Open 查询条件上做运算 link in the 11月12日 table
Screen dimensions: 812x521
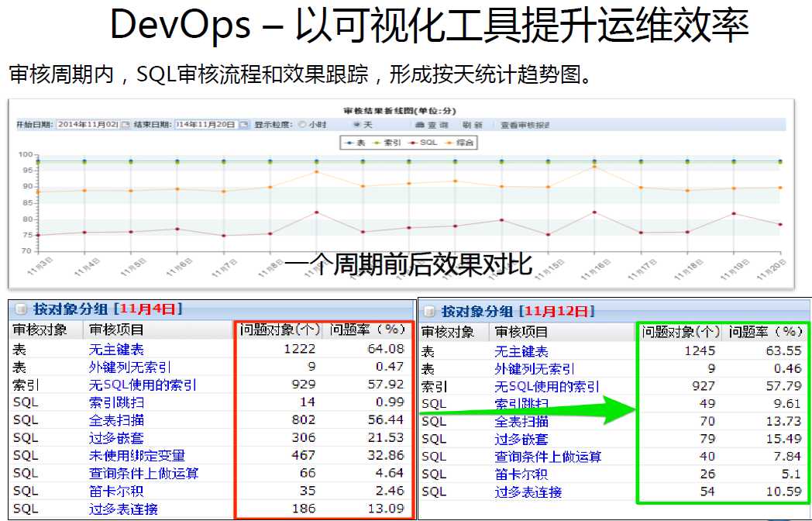point(548,457)
